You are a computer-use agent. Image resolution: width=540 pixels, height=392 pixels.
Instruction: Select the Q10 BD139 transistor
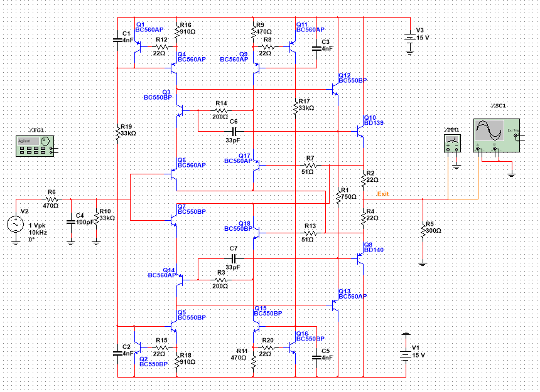pos(360,131)
